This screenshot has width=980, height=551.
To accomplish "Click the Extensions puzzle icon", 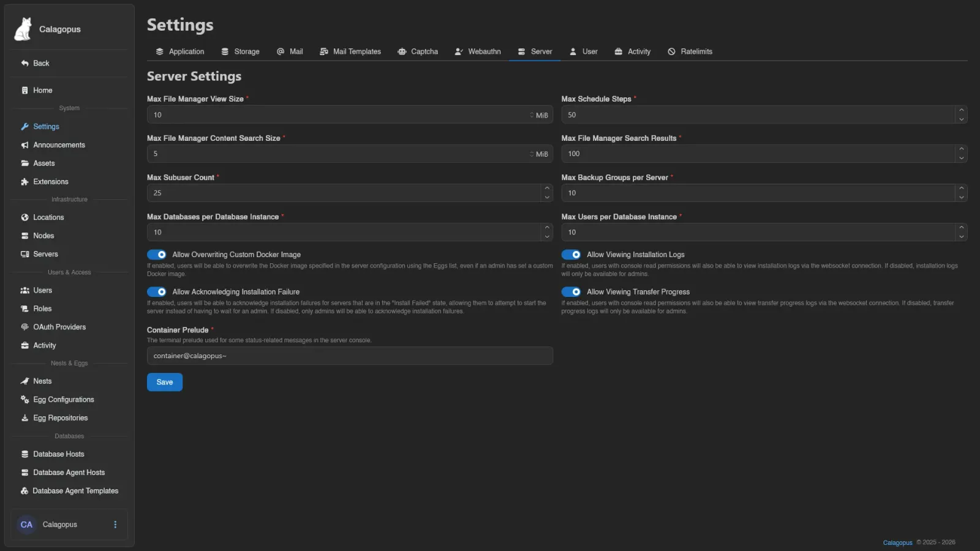I will pos(25,182).
